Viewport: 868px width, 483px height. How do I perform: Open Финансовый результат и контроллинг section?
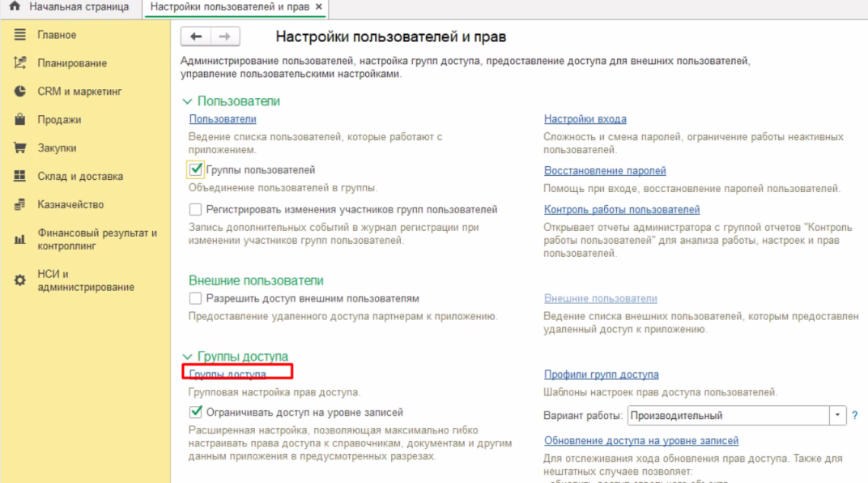pyautogui.click(x=96, y=239)
